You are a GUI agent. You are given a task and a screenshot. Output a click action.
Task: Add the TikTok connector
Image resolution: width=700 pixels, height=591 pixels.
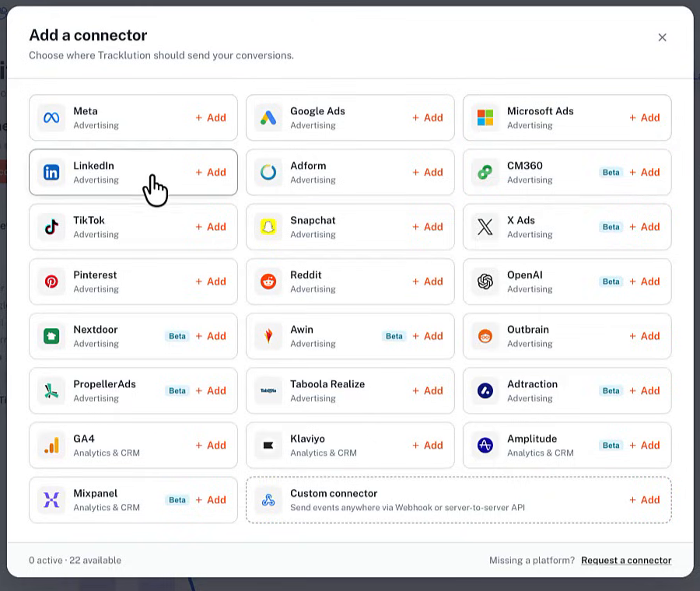point(211,227)
